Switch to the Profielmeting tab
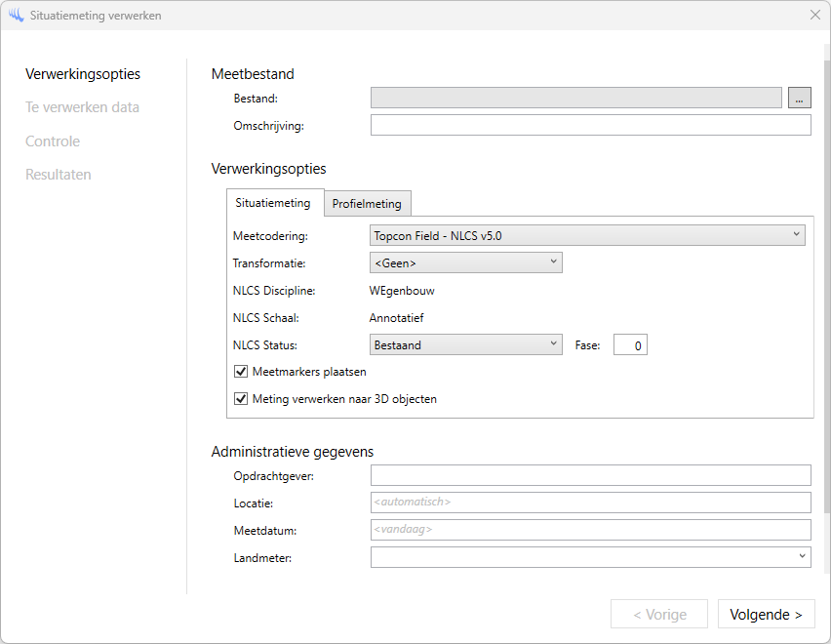The width and height of the screenshot is (831, 644). coord(367,204)
